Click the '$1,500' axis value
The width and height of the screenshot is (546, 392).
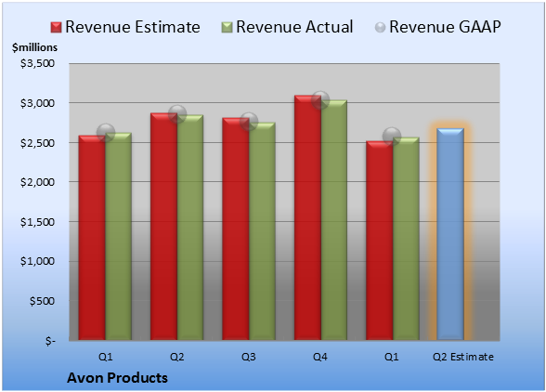click(37, 222)
